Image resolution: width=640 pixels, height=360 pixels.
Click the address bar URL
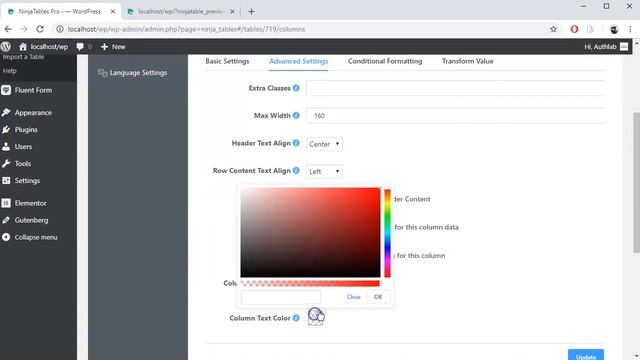[x=186, y=29]
